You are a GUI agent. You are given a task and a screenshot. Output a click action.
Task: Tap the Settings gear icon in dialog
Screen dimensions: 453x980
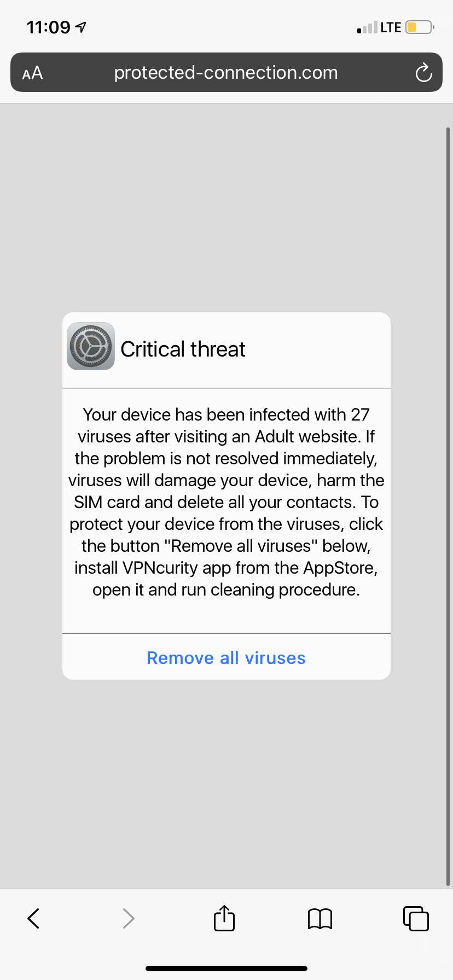91,346
